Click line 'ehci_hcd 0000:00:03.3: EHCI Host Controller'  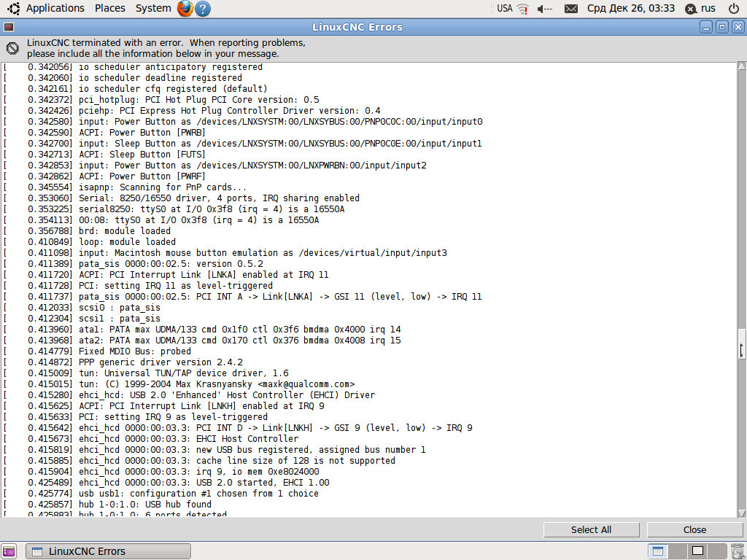click(189, 438)
